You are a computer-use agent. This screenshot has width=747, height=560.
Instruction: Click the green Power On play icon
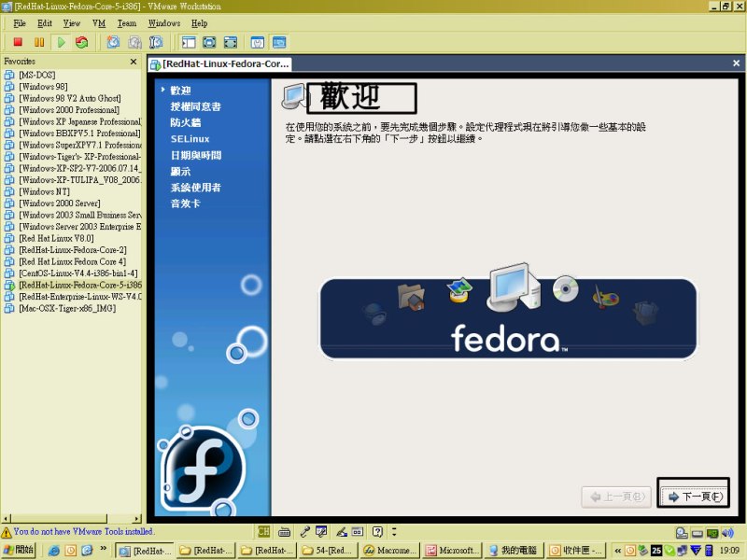tap(61, 42)
